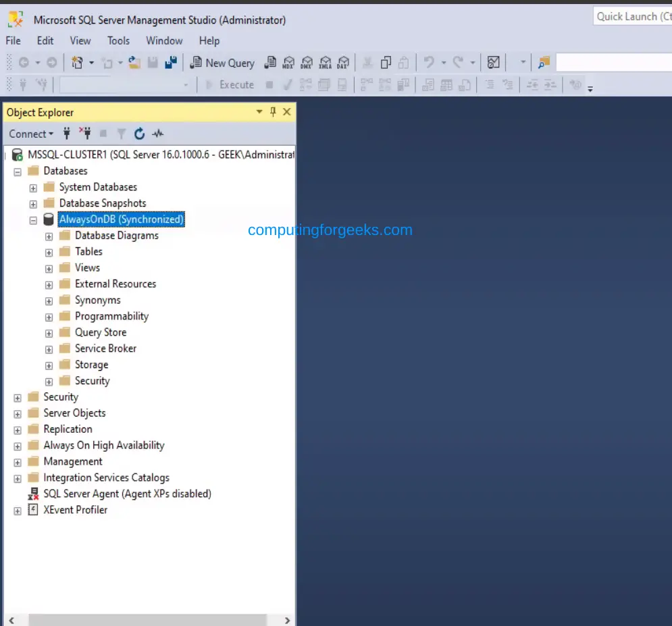
Task: Click the New Project toolbar icon
Action: 77,63
